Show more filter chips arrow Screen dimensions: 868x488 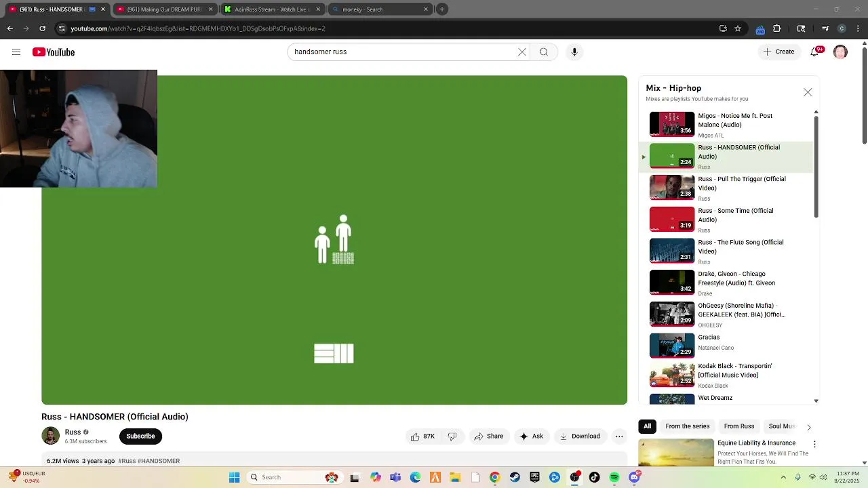[x=808, y=427]
